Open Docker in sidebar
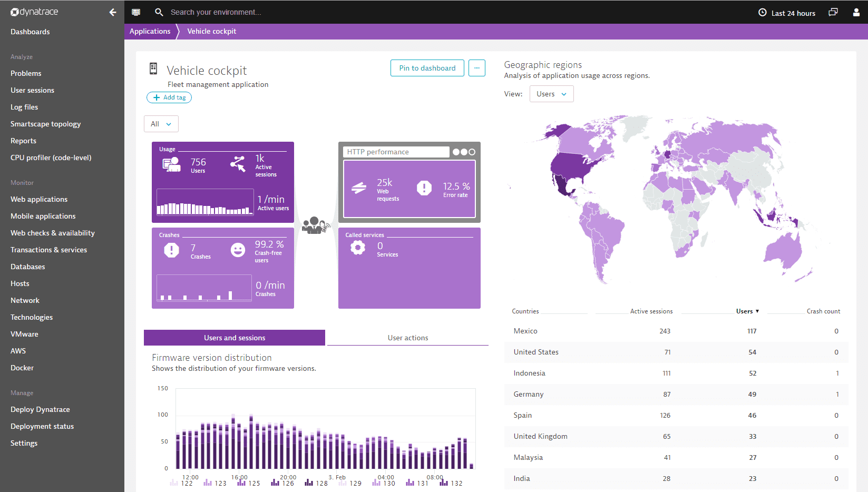Viewport: 868px width, 492px height. click(22, 368)
